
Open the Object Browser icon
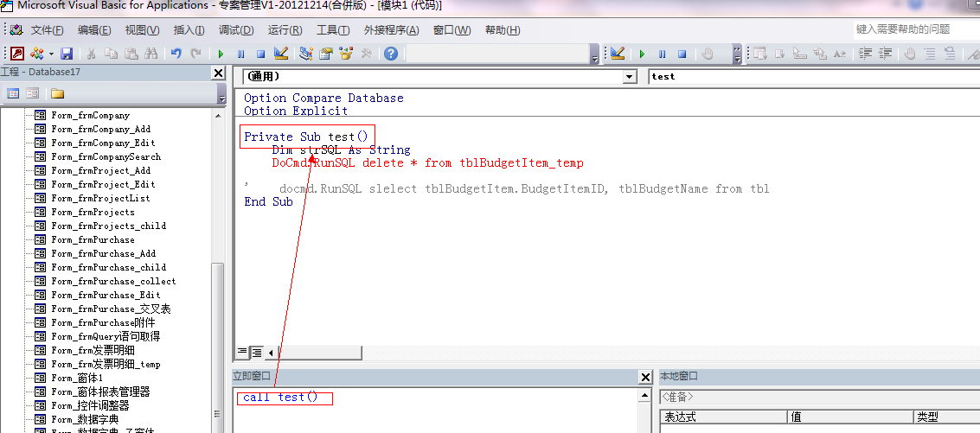346,54
